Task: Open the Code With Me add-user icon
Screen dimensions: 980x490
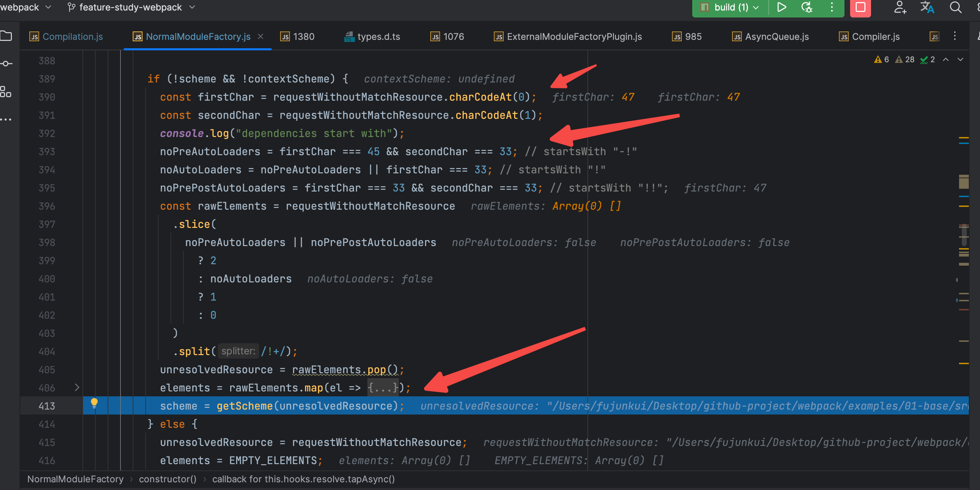Action: pyautogui.click(x=900, y=7)
